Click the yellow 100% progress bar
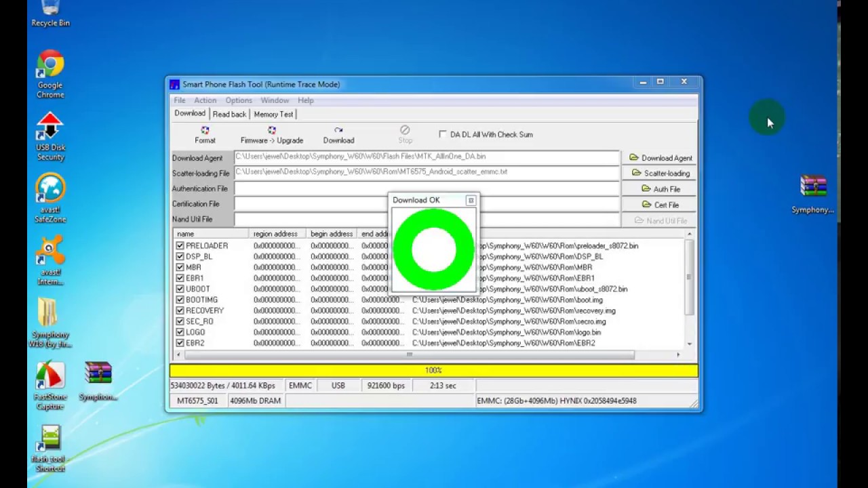This screenshot has height=488, width=868. click(433, 370)
